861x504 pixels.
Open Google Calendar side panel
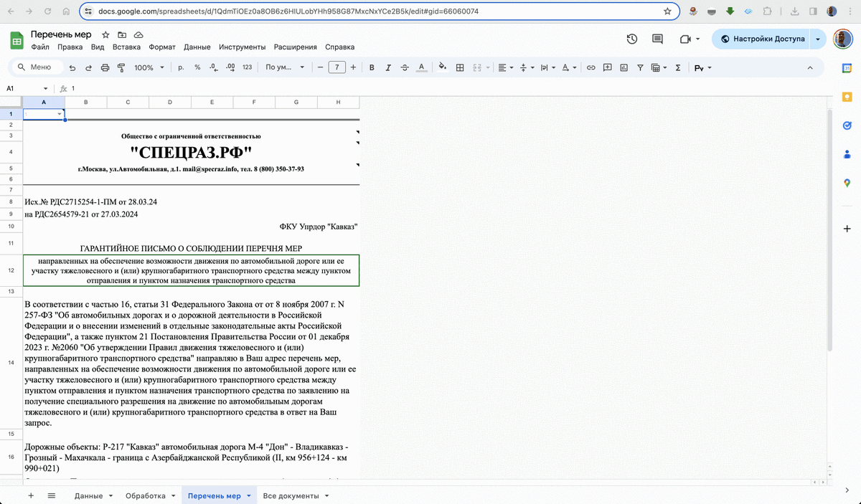click(847, 67)
